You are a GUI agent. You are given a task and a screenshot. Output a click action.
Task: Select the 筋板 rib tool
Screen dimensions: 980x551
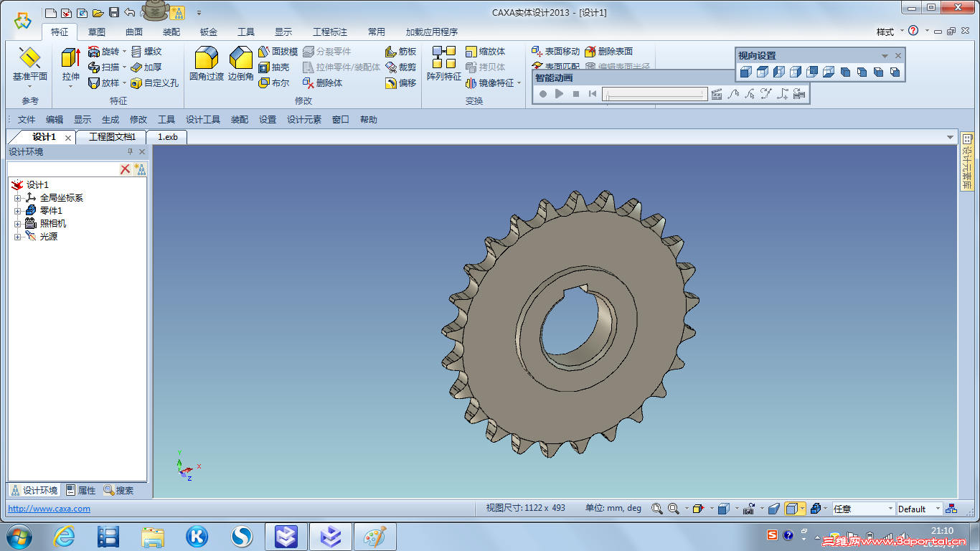click(x=400, y=52)
